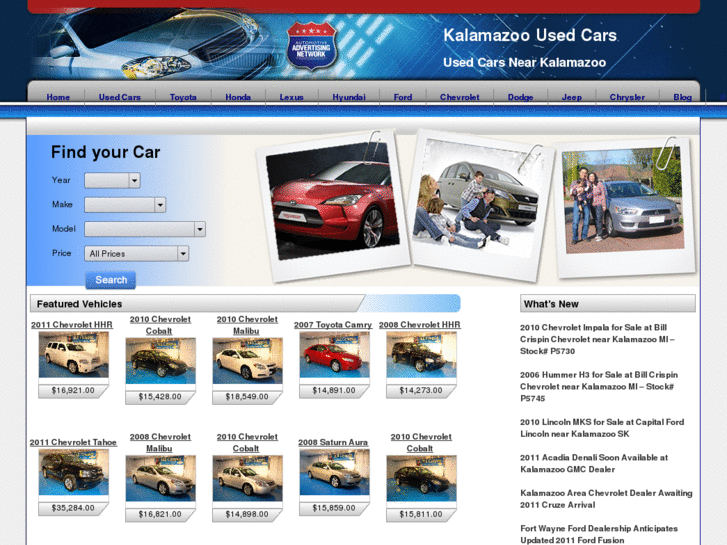Screen dimensions: 727x545
Task: Open the Ford nav item
Action: coord(403,97)
